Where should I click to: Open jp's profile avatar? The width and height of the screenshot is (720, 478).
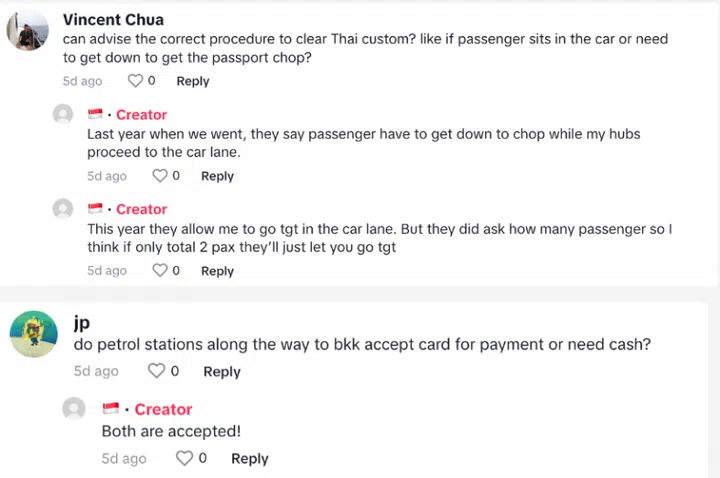(x=32, y=332)
